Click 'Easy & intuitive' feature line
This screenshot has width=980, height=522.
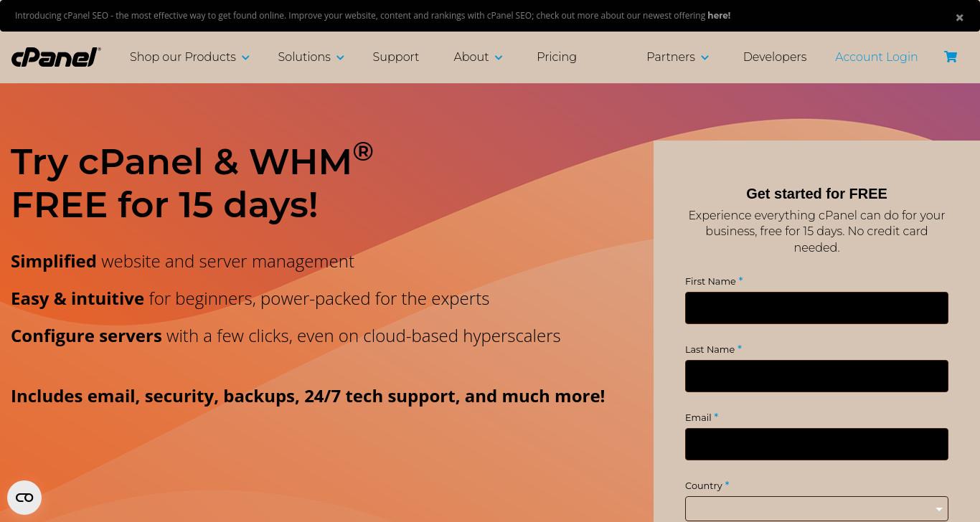[250, 298]
